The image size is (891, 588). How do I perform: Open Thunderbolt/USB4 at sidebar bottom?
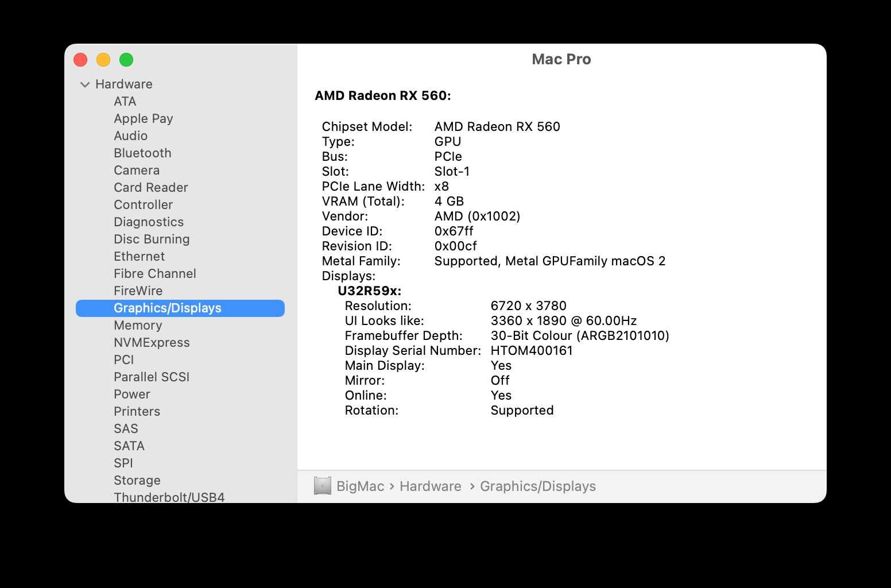click(169, 497)
